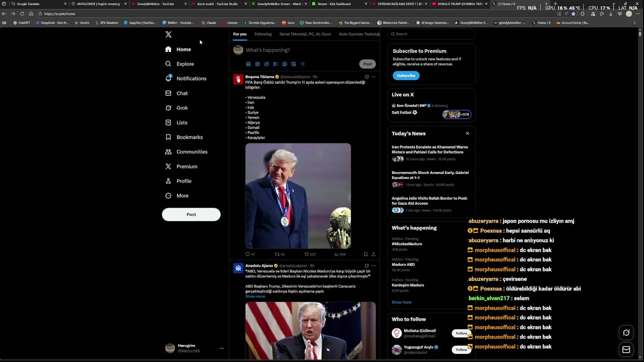Click the gray Post button in composer
Screen dimensions: 644x362
pos(367,64)
